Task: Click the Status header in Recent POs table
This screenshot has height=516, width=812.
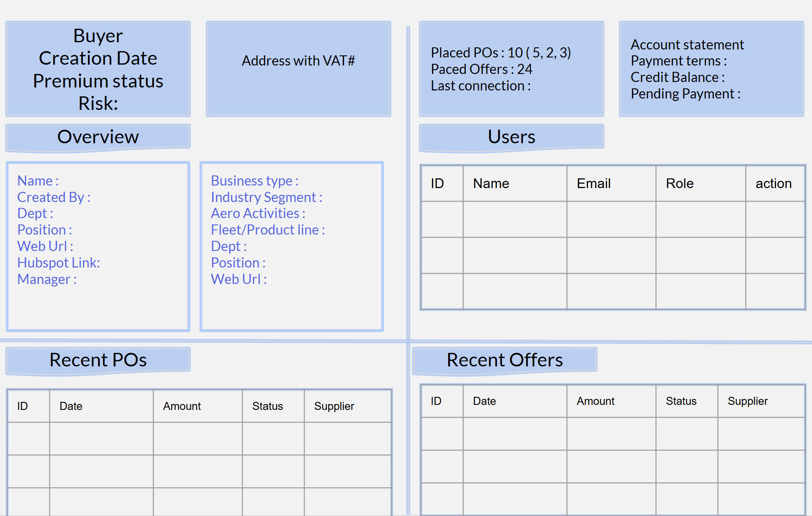Action: tap(267, 406)
